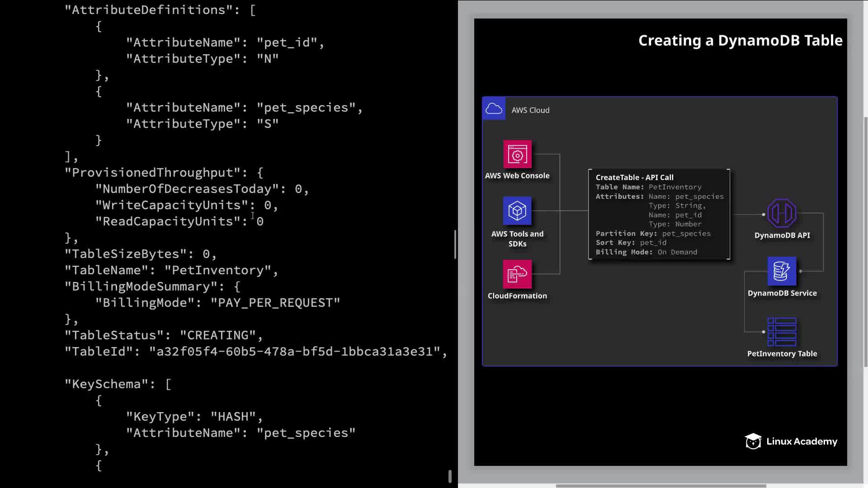Screen dimensions: 868x488
Task: Click the Linux Academy owl logo
Action: pos(753,441)
